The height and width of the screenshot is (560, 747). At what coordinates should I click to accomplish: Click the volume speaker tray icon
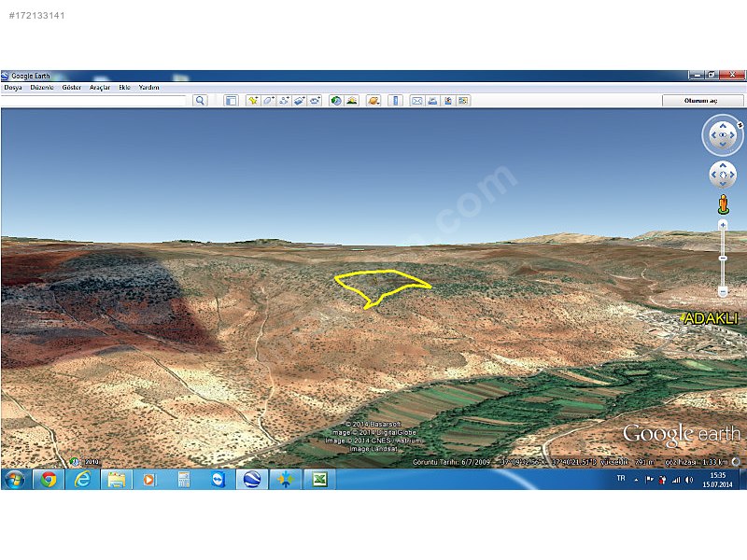(x=689, y=480)
